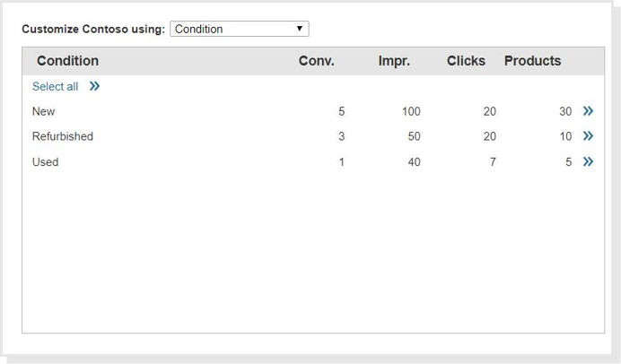621x364 pixels.
Task: Click the double-chevron icon on the Used row
Action: pos(588,162)
